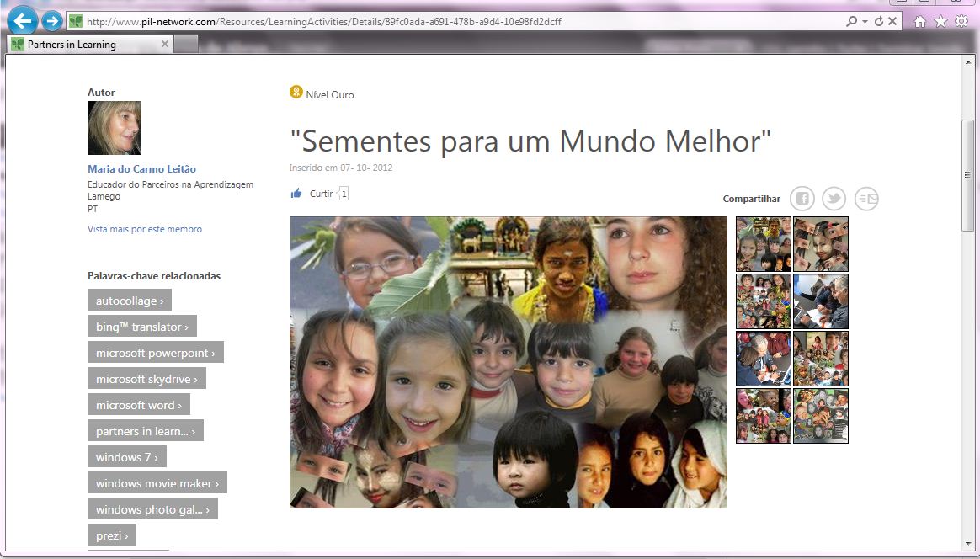Select the microsoft powerpoint keyword tag
The width and height of the screenshot is (980, 559).
click(155, 353)
